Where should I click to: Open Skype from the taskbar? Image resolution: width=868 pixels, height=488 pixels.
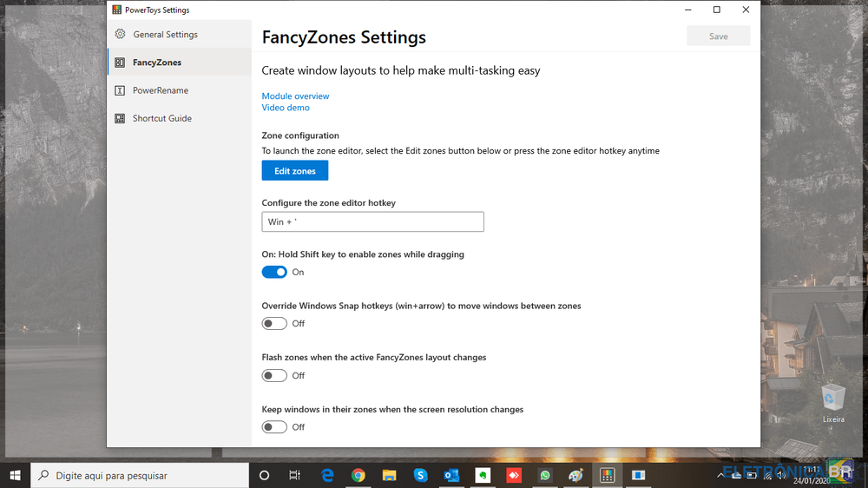coord(421,476)
